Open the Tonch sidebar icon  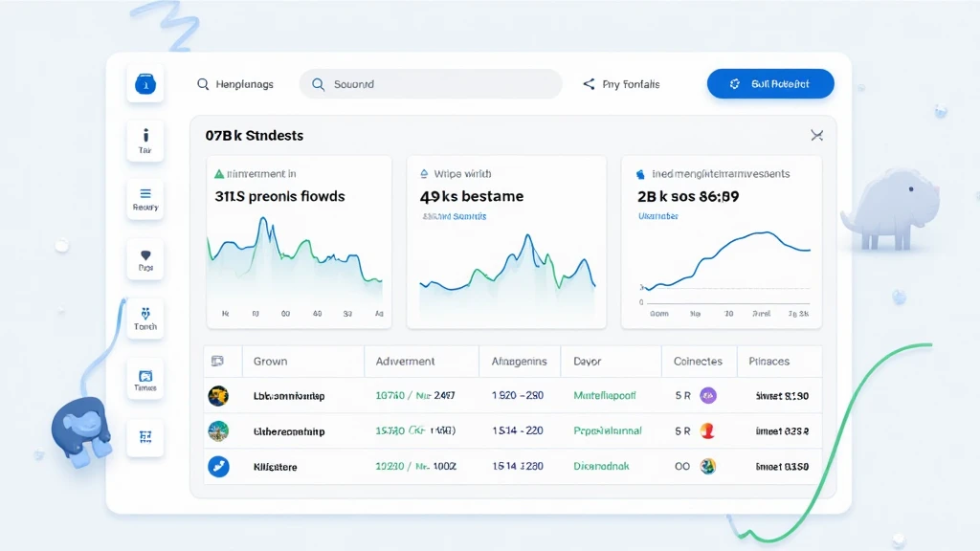click(145, 318)
